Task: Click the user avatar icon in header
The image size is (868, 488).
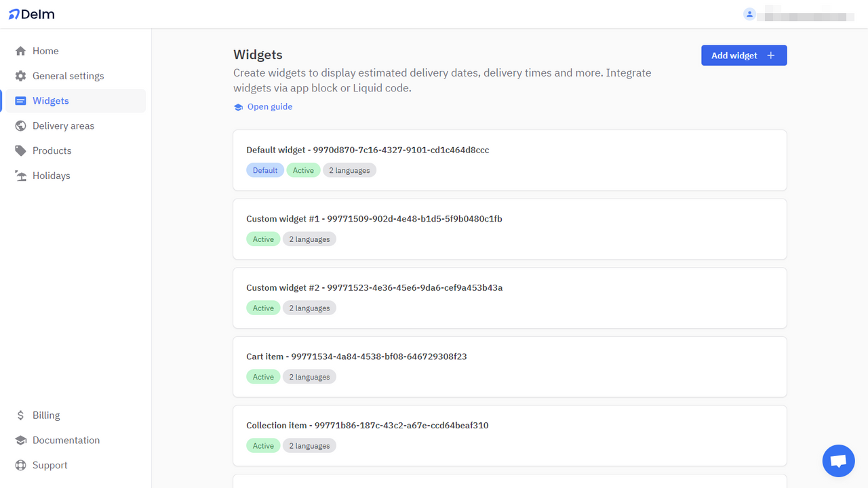Action: pos(749,14)
